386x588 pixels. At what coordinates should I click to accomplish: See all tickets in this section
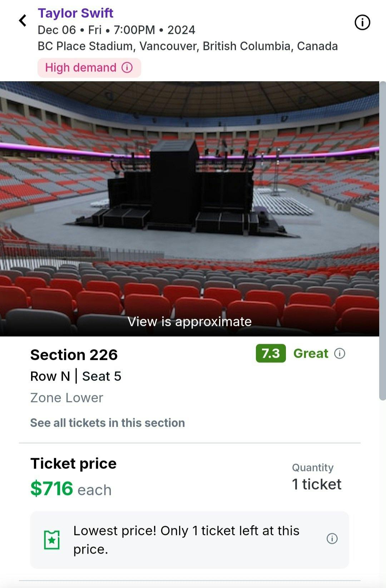pos(108,423)
